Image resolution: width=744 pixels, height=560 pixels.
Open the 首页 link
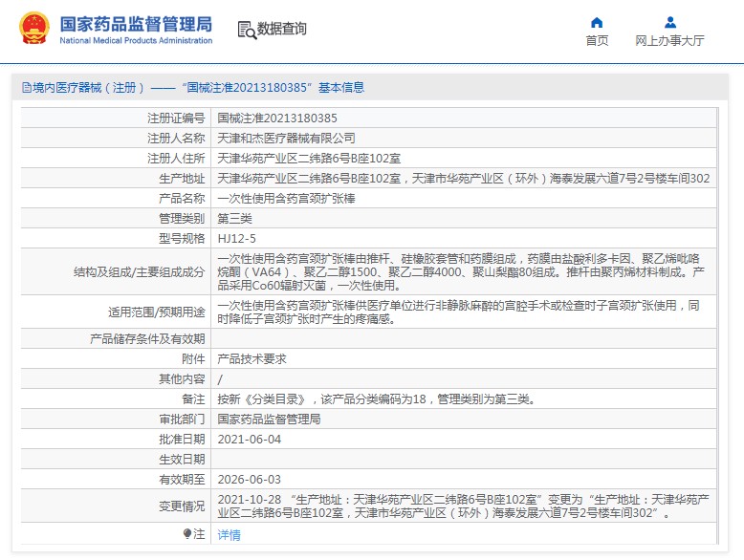597,41
